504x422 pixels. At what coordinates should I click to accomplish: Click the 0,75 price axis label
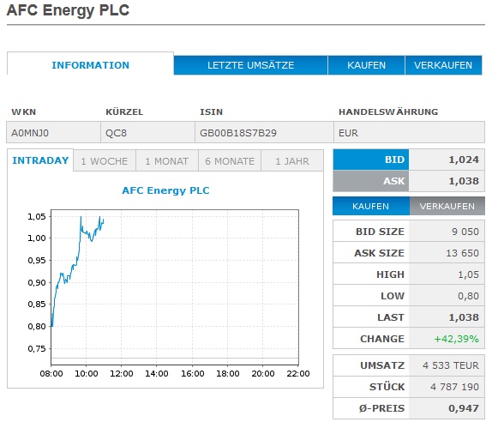(36, 348)
